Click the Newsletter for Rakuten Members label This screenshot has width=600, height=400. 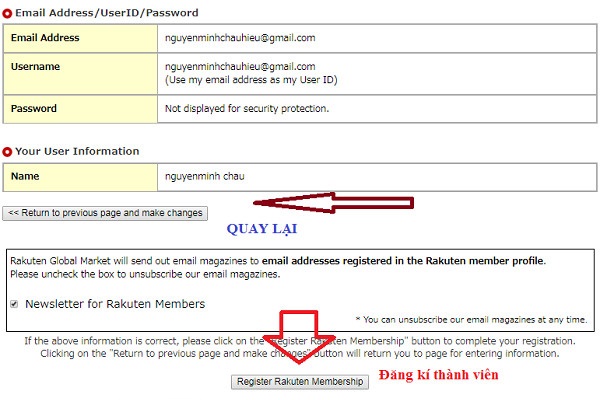pos(115,304)
